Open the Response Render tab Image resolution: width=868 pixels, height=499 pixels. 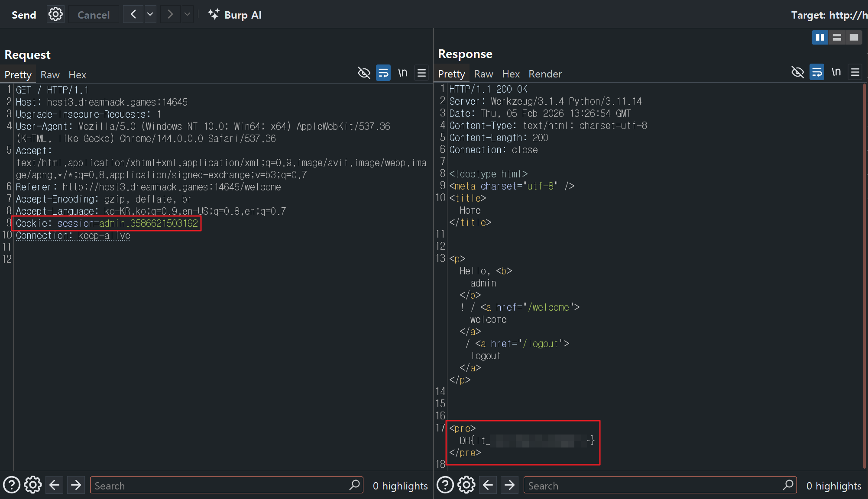click(545, 74)
